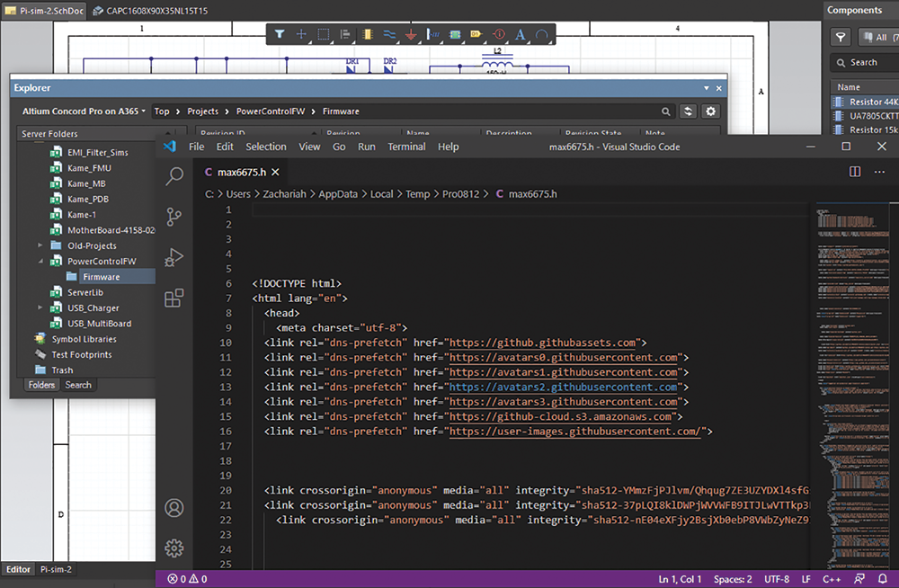Close the max6675.h editor tab
899x588 pixels.
pyautogui.click(x=276, y=172)
